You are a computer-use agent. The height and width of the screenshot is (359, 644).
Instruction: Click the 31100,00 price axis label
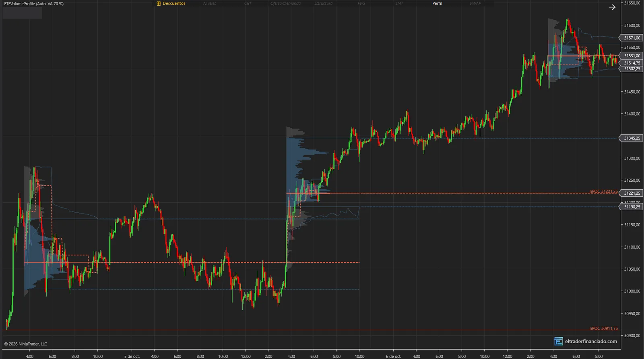point(632,247)
